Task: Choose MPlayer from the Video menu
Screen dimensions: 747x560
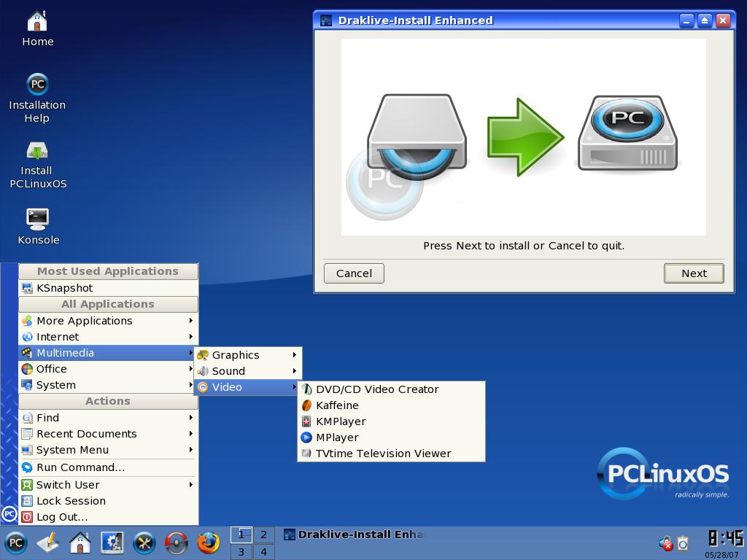Action: coord(391,437)
